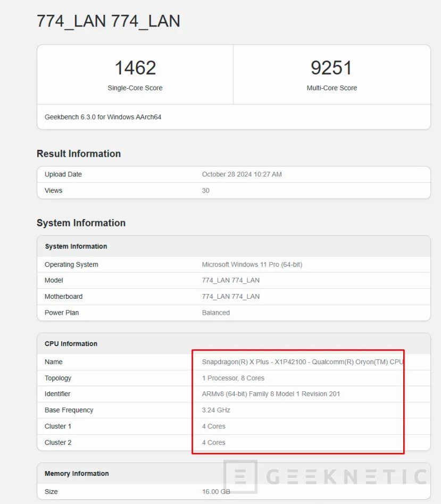Viewport: 441px width, 504px height.
Task: Click the System Information table header
Action: [x=76, y=246]
